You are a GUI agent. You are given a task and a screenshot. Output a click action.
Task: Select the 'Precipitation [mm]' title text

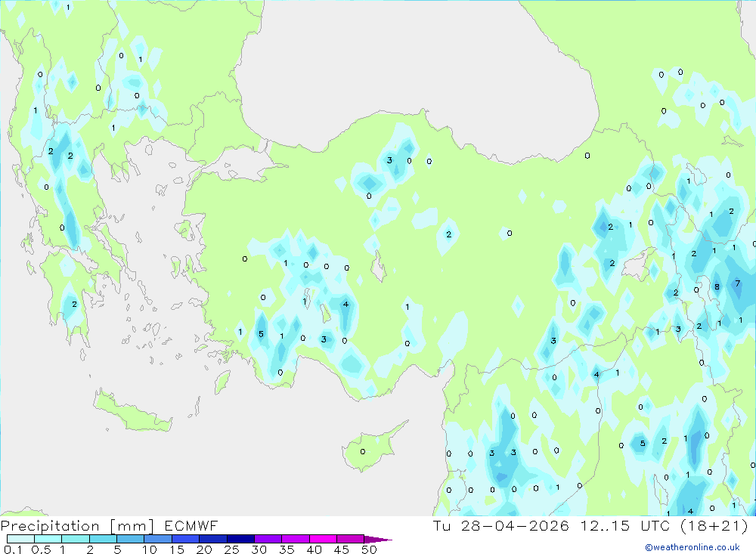pos(77,526)
